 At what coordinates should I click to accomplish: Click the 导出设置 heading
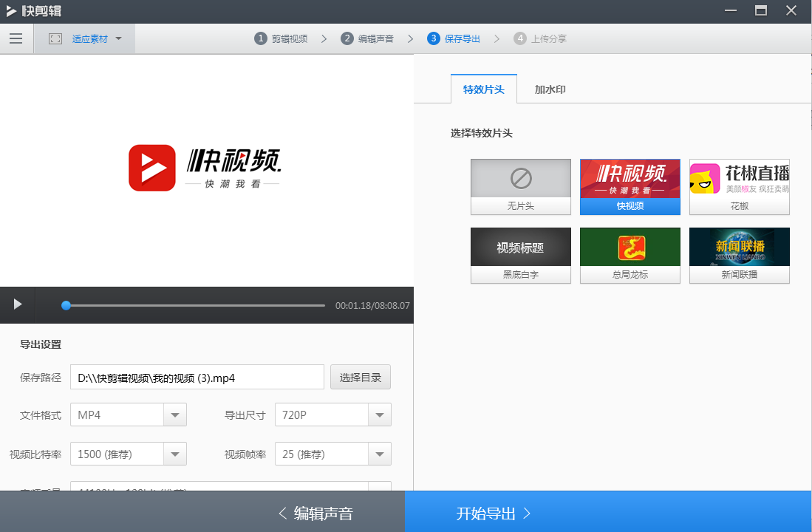pyautogui.click(x=41, y=344)
